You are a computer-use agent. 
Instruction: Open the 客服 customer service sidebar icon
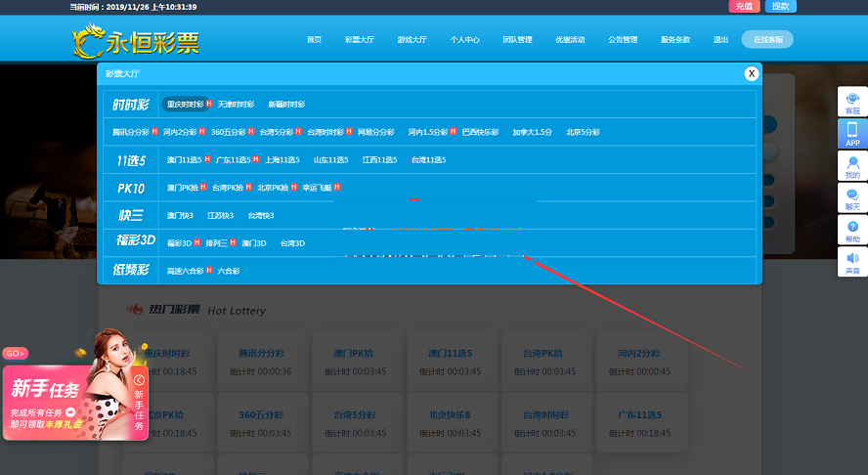coord(852,103)
